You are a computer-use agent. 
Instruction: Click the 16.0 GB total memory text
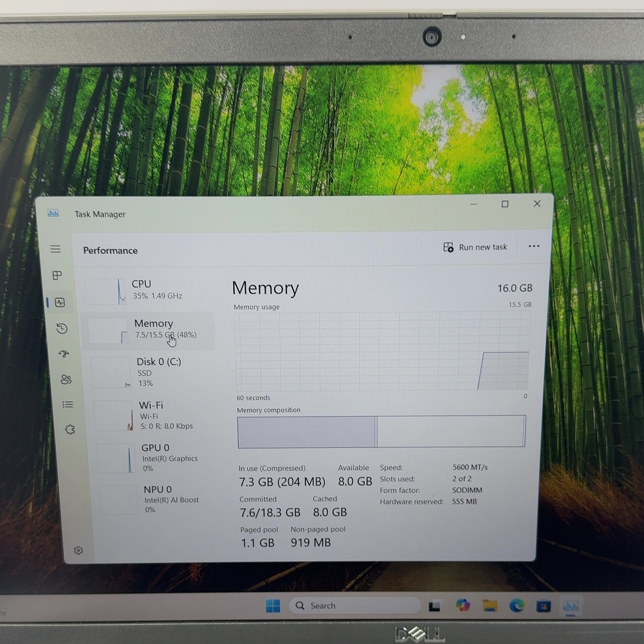coord(515,289)
